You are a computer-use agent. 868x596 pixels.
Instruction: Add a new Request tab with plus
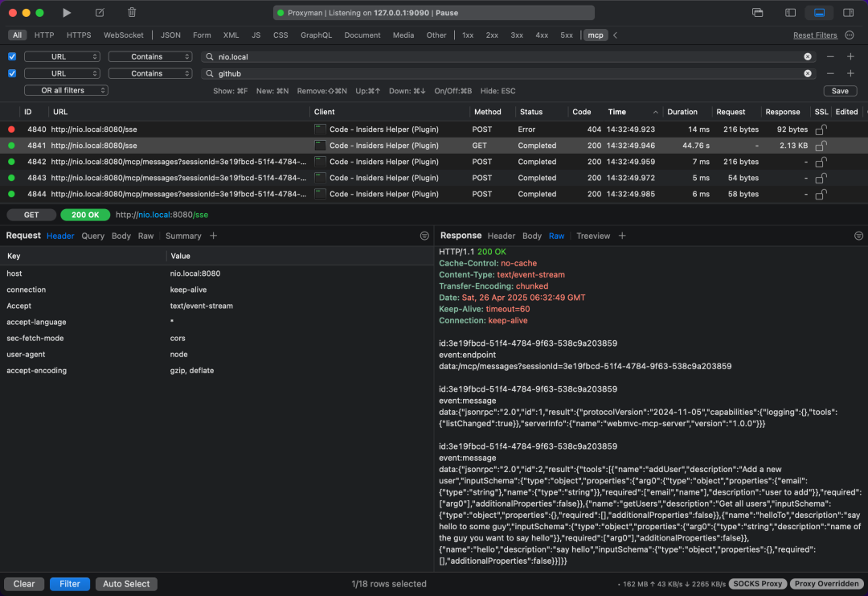point(214,236)
